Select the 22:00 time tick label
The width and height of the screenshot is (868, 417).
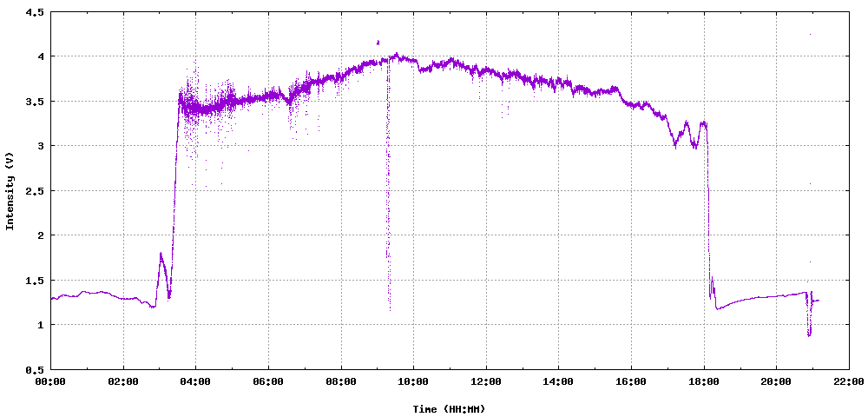849,381
